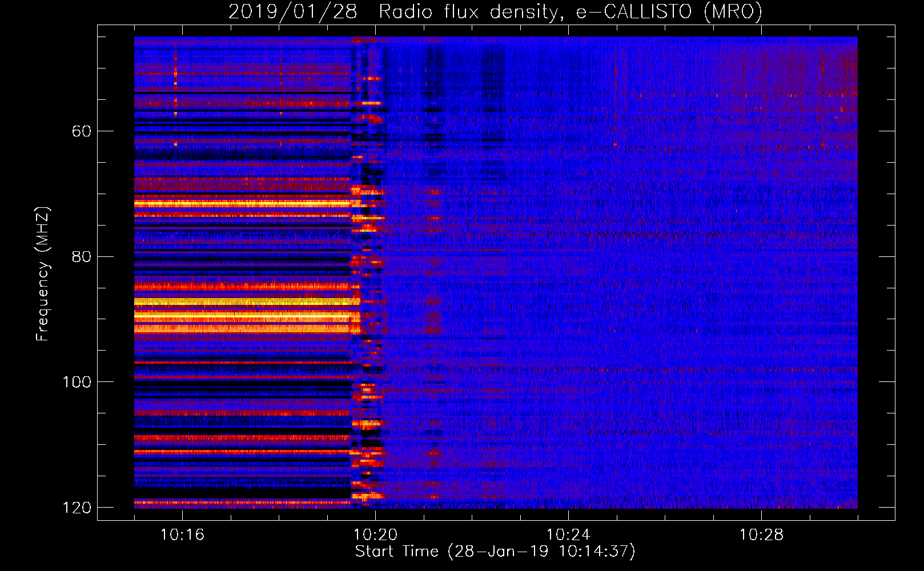The height and width of the screenshot is (571, 924).
Task: Click the 100 frequency tick label
Action: coord(77,382)
